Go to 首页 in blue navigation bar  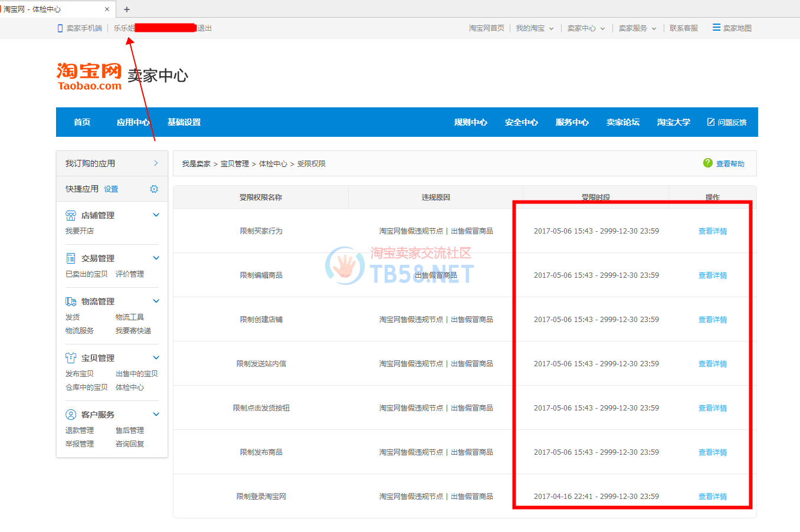[82, 122]
